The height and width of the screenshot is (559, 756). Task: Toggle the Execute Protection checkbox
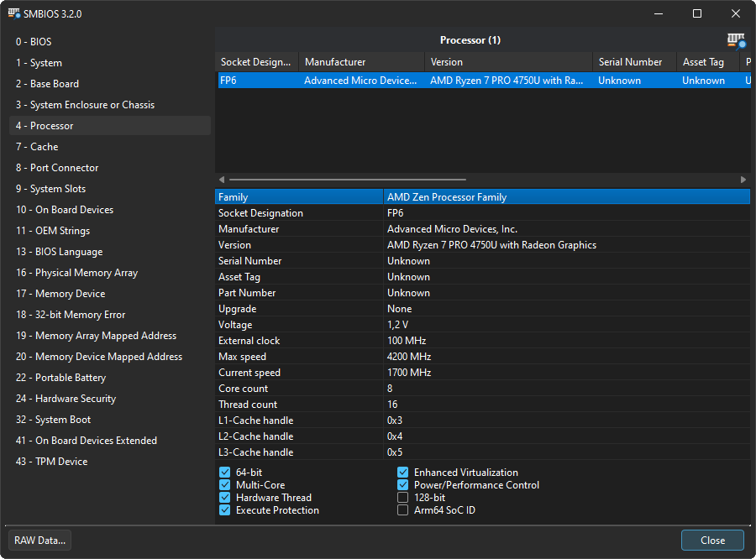224,509
